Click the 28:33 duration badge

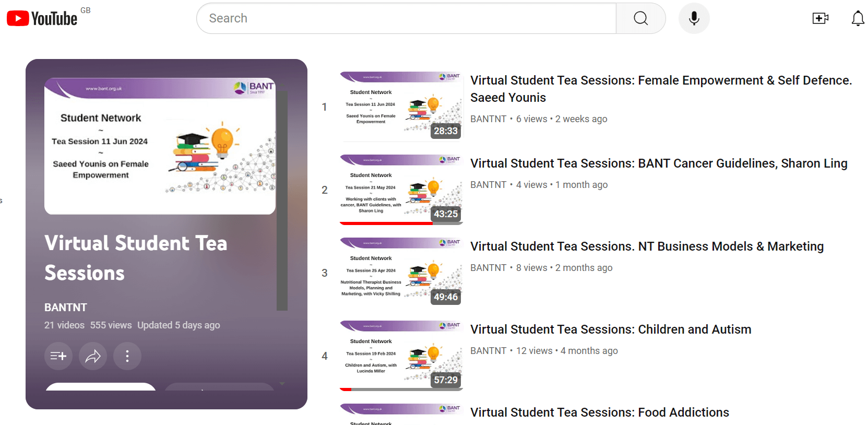tap(446, 131)
